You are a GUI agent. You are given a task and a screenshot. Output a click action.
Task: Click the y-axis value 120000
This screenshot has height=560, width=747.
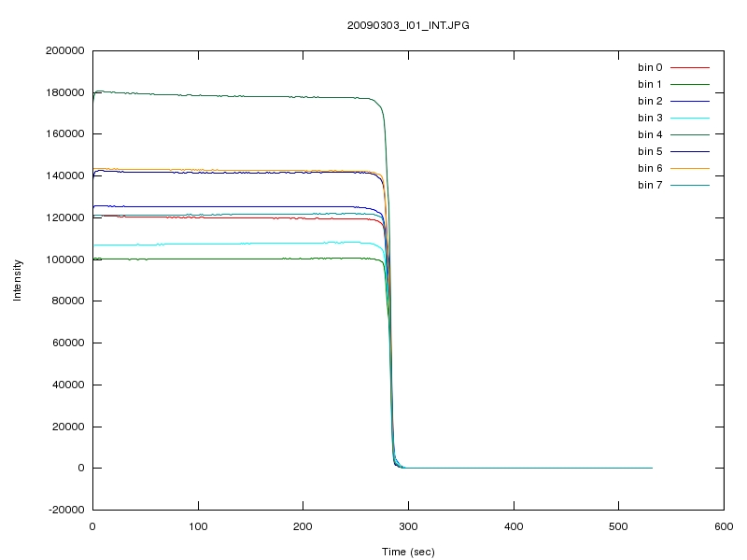[x=65, y=217]
